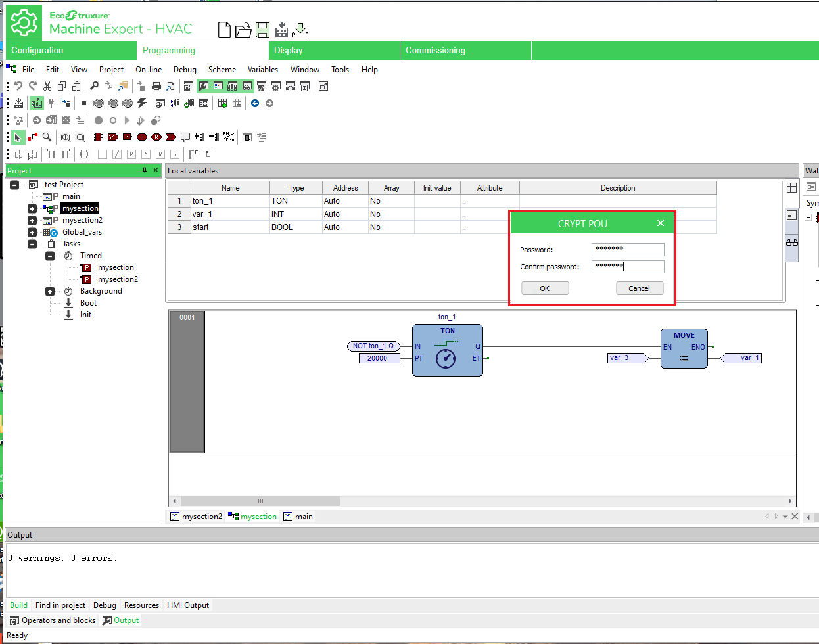819x644 pixels.
Task: Click the Download to controller icon in header
Action: click(x=300, y=30)
